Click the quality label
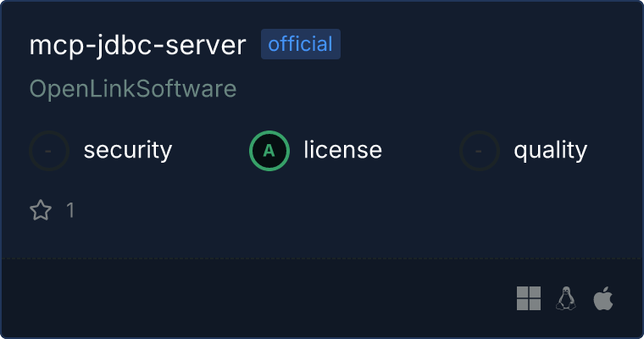 [x=550, y=150]
